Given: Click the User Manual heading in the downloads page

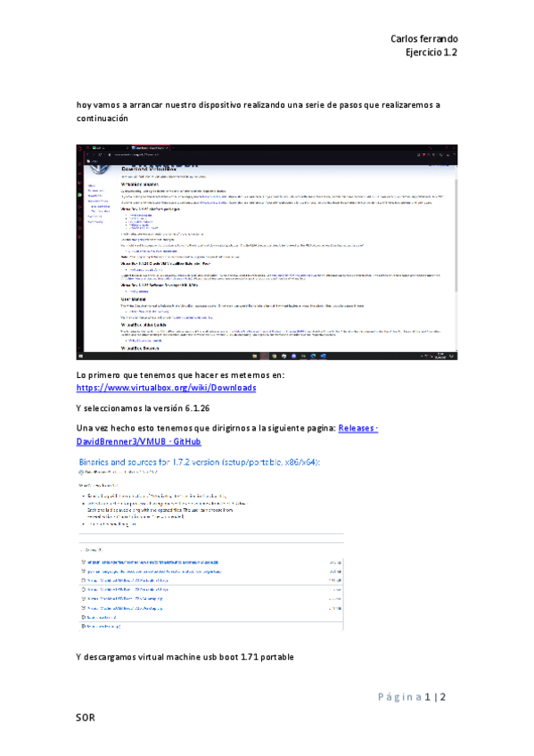Looking at the screenshot, I should [x=133, y=300].
